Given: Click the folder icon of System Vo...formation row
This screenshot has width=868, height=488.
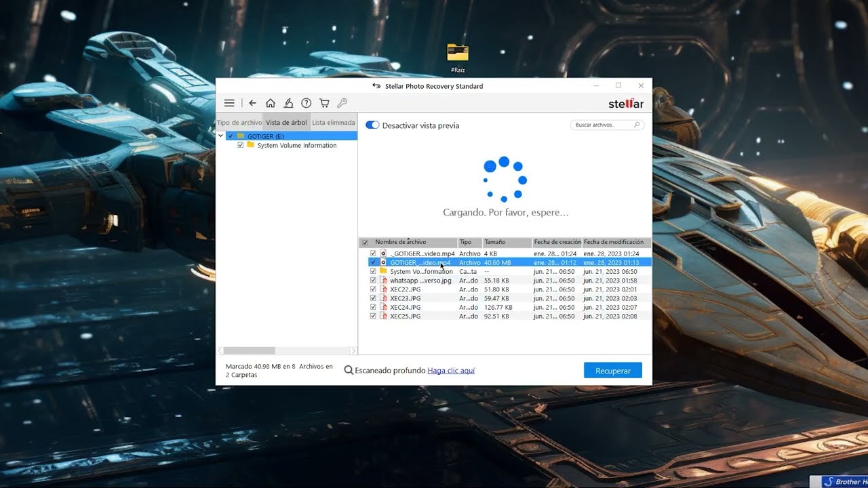Looking at the screenshot, I should [383, 271].
